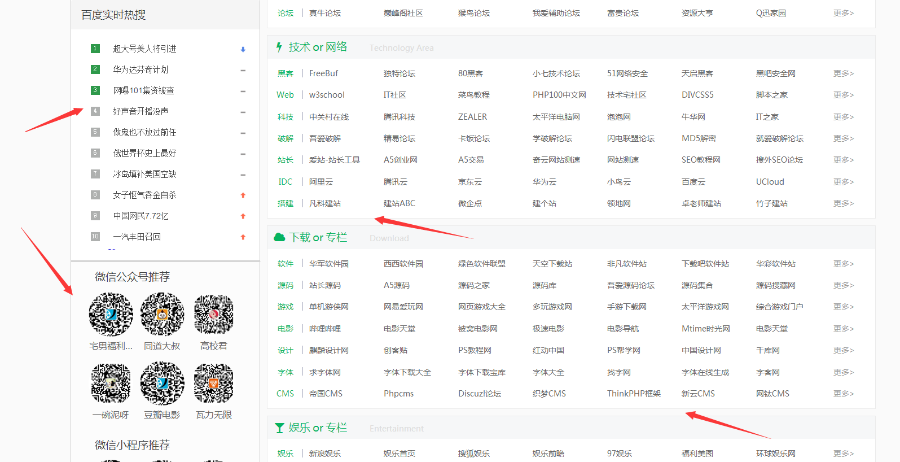
Task: Expand 更多> in the 站长 row
Action: [x=843, y=160]
